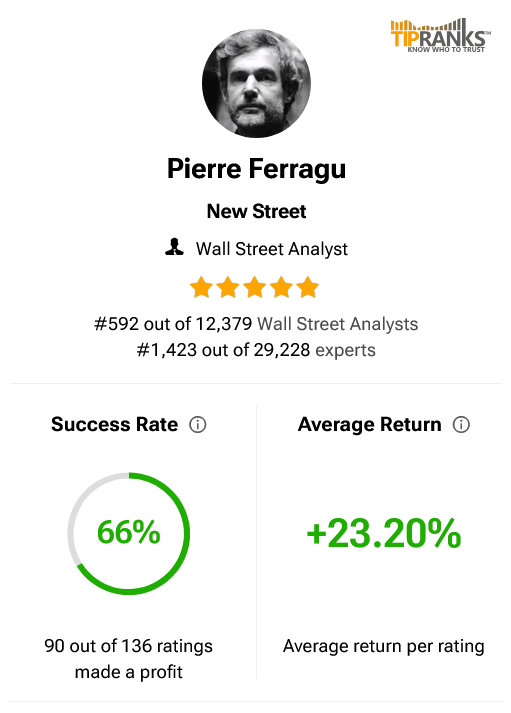The width and height of the screenshot is (511, 713).
Task: Open the Wall Street Analysts link
Action: point(337,324)
